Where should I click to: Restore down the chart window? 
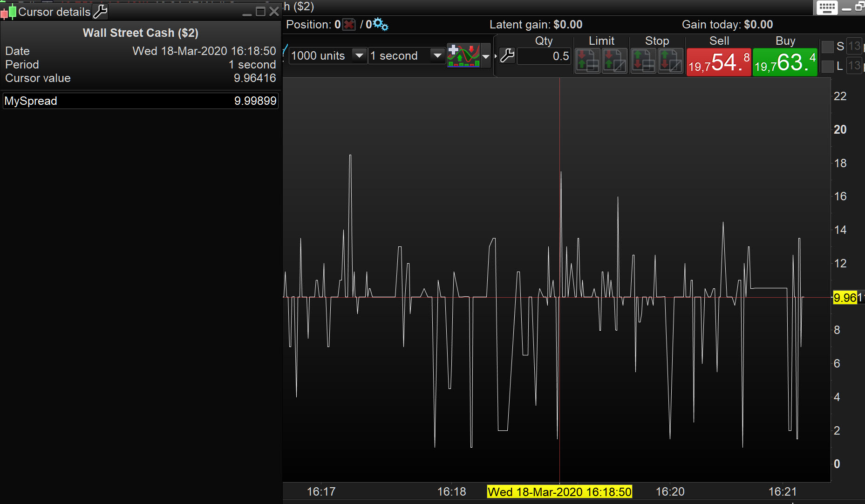tap(859, 7)
